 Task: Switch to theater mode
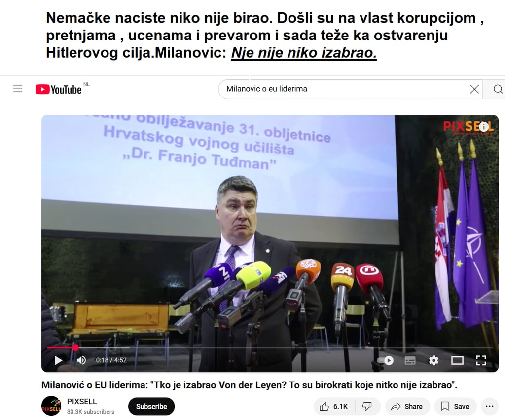[x=457, y=360]
